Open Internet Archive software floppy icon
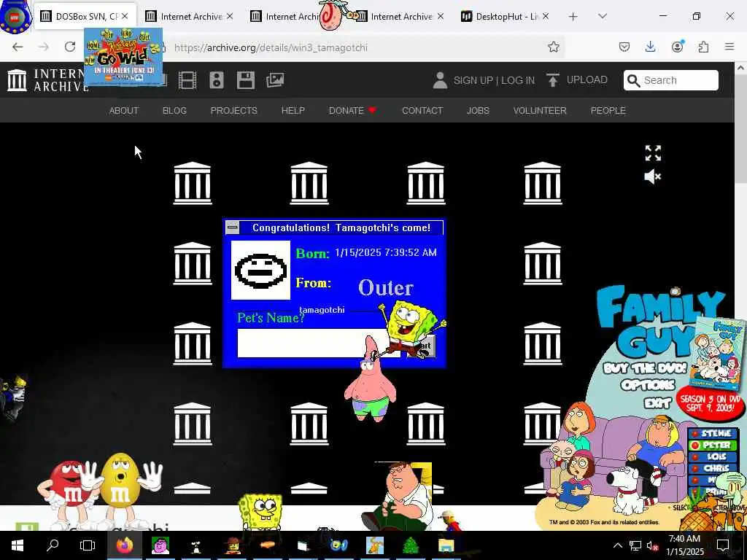Viewport: 747px width, 560px height. (245, 80)
